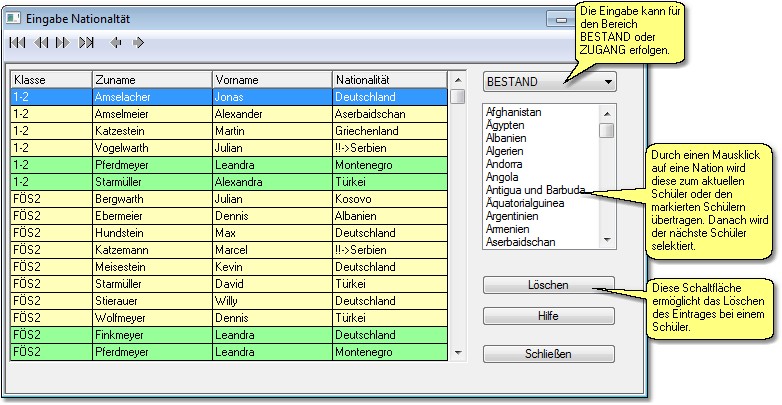Open the BESTAND dropdown
782x405 pixels.
(548, 81)
